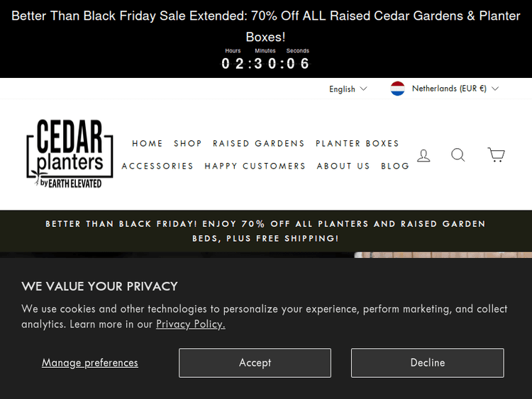Open the Privacy Policy link

[x=190, y=325]
